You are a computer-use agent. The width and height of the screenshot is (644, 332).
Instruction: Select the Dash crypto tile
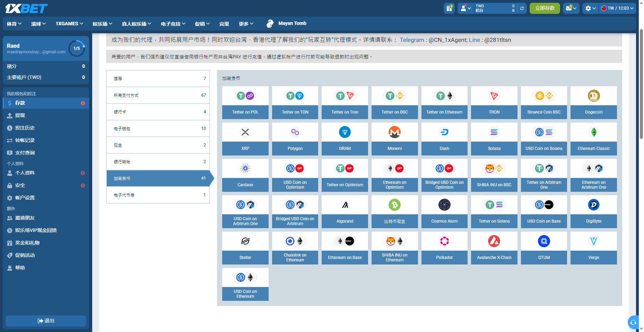[x=444, y=139]
